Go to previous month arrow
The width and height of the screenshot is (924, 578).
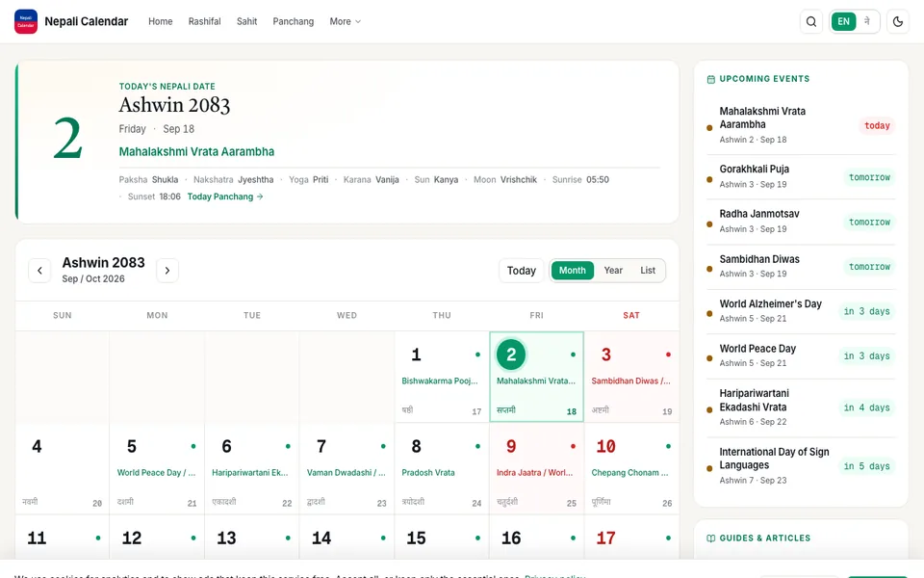tap(39, 271)
